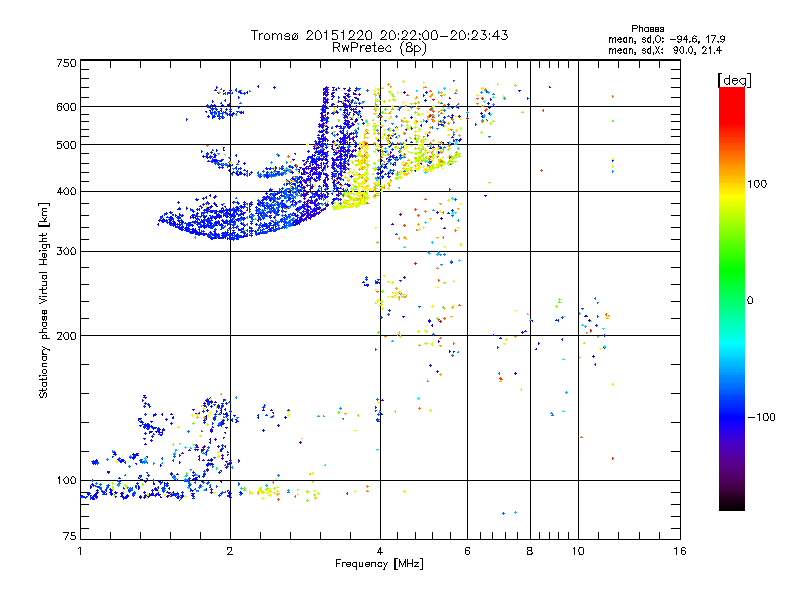Click the y-axis tick '750'
The width and height of the screenshot is (800, 600).
(x=66, y=63)
